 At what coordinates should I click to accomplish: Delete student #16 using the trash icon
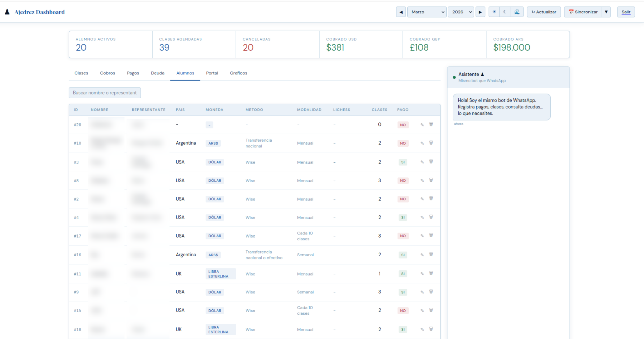pyautogui.click(x=431, y=254)
